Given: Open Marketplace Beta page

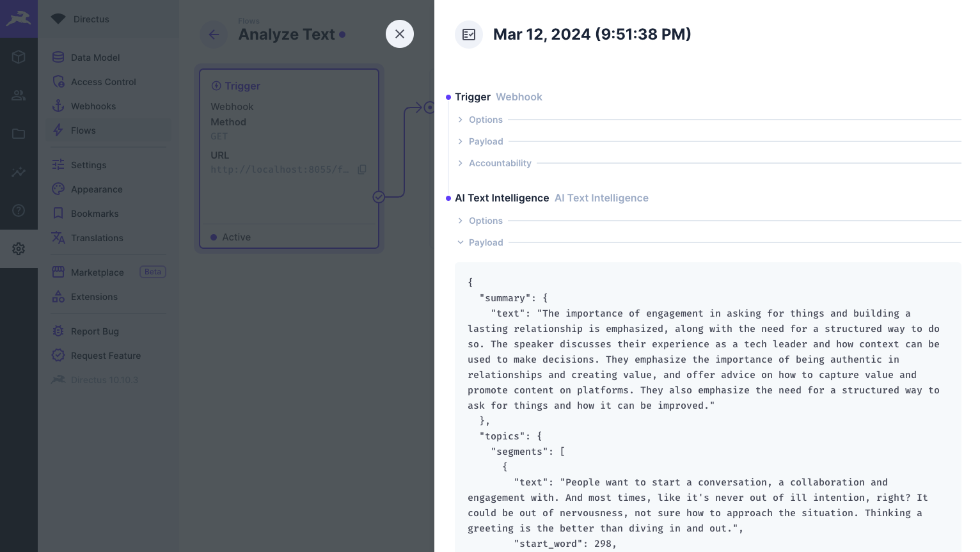Looking at the screenshot, I should click(109, 272).
